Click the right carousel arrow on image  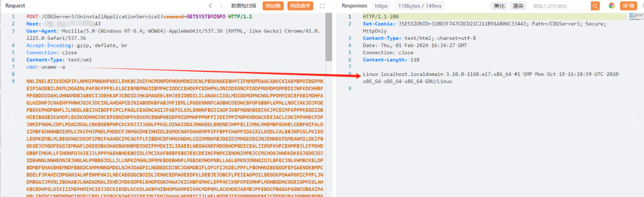tap(633, 121)
